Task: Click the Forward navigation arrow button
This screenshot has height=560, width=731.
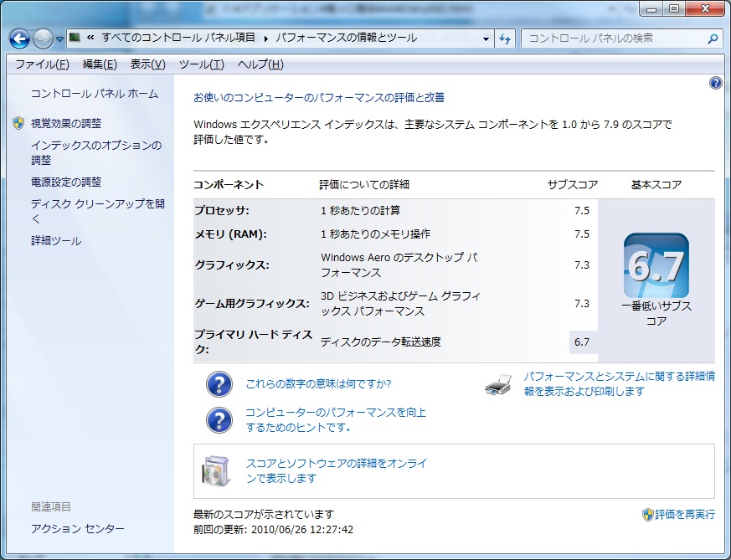Action: [x=43, y=39]
